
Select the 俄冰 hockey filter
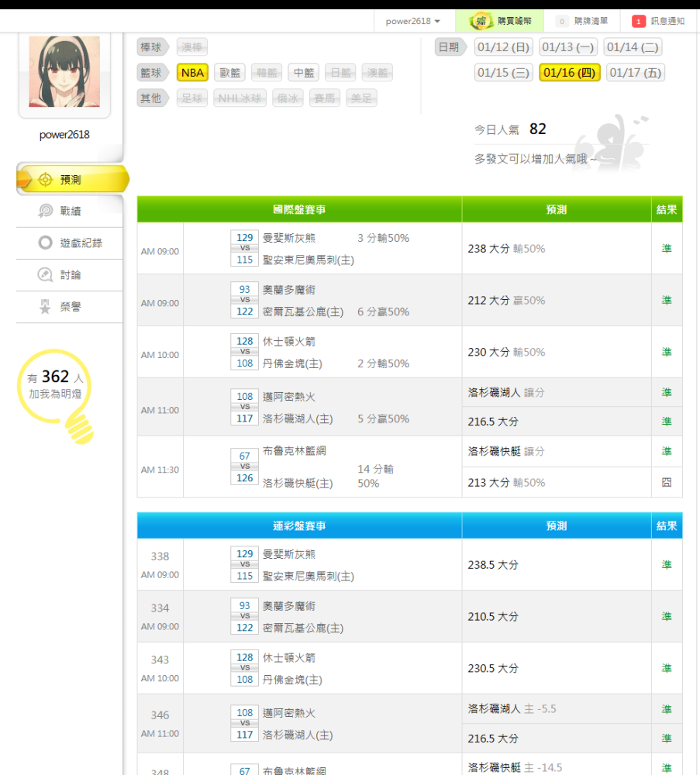coord(288,98)
